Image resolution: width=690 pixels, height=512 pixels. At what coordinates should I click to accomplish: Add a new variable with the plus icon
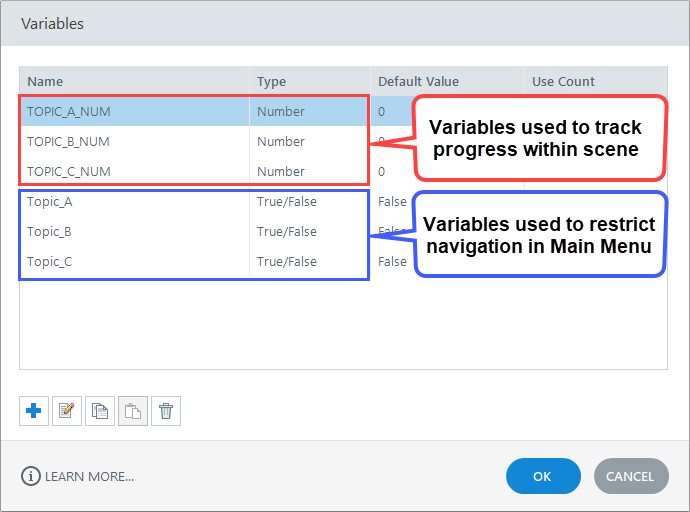[34, 411]
